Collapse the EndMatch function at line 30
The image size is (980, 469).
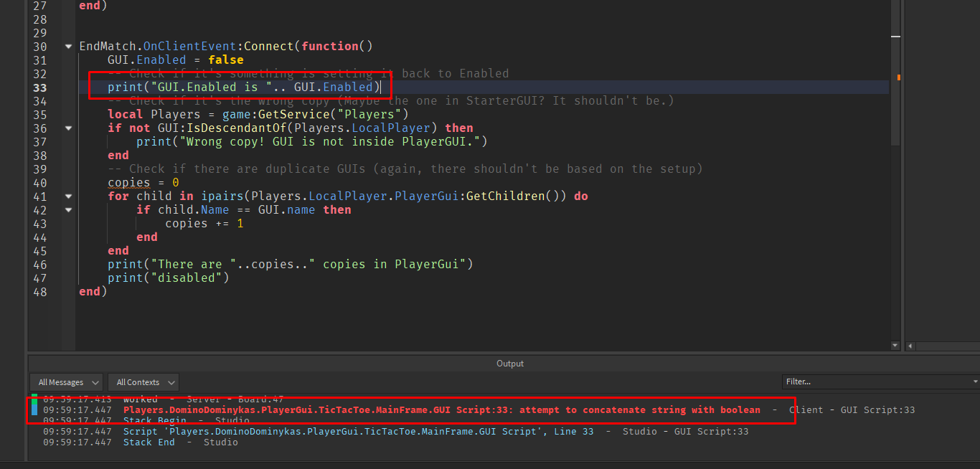(69, 47)
